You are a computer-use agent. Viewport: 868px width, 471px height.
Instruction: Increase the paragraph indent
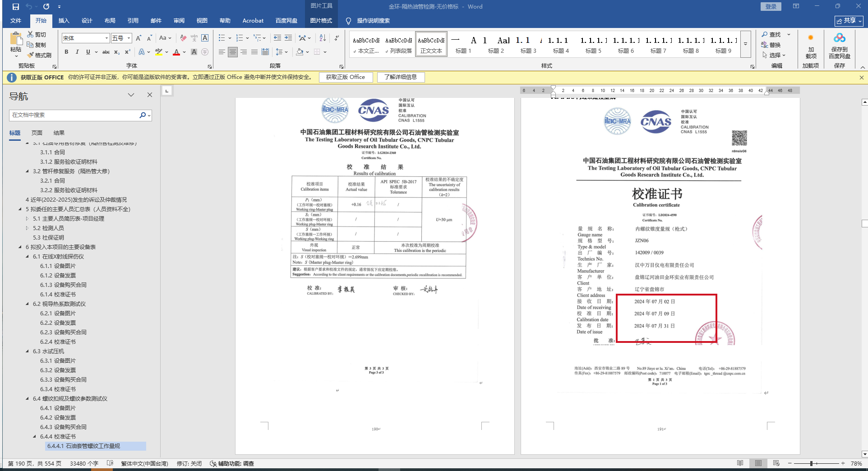(x=288, y=38)
